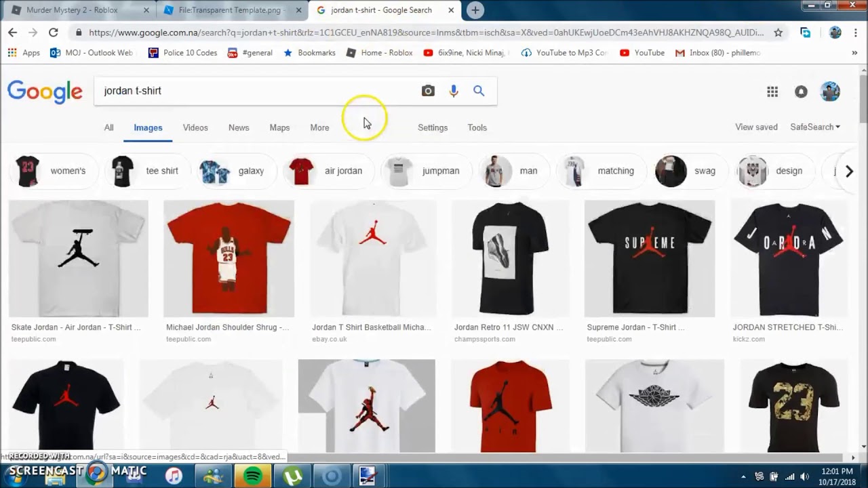Expand the SafeSearch dropdown
The width and height of the screenshot is (868, 488).
click(x=815, y=127)
